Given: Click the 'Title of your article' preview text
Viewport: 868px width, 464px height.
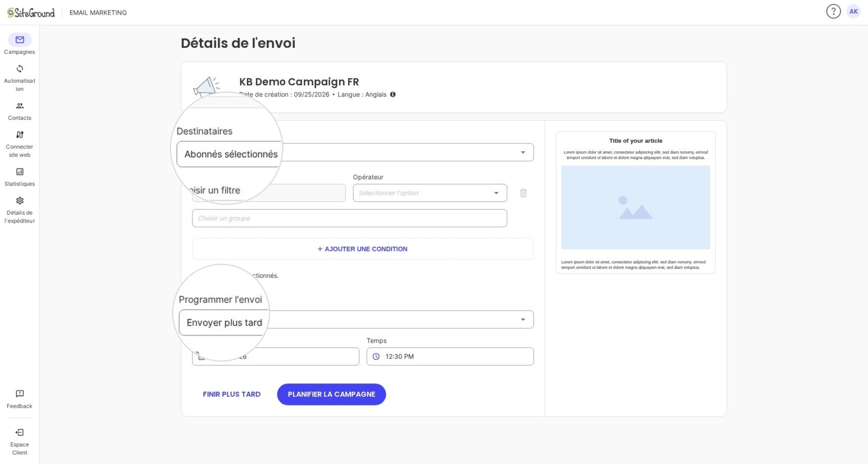Looking at the screenshot, I should pos(635,141).
